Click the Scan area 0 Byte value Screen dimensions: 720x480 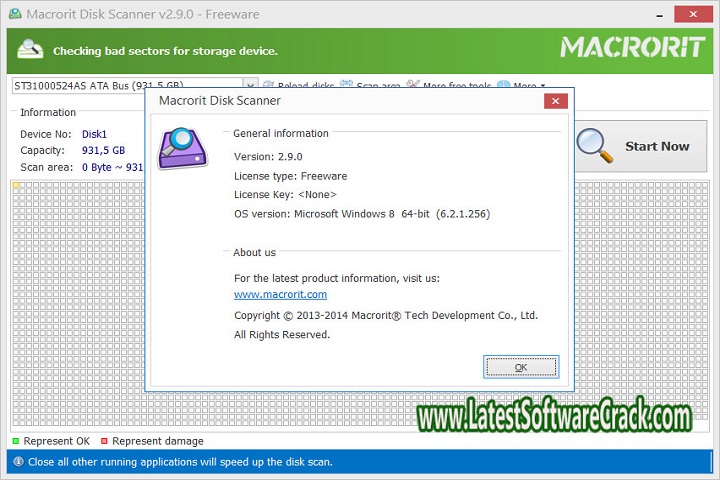tap(112, 167)
